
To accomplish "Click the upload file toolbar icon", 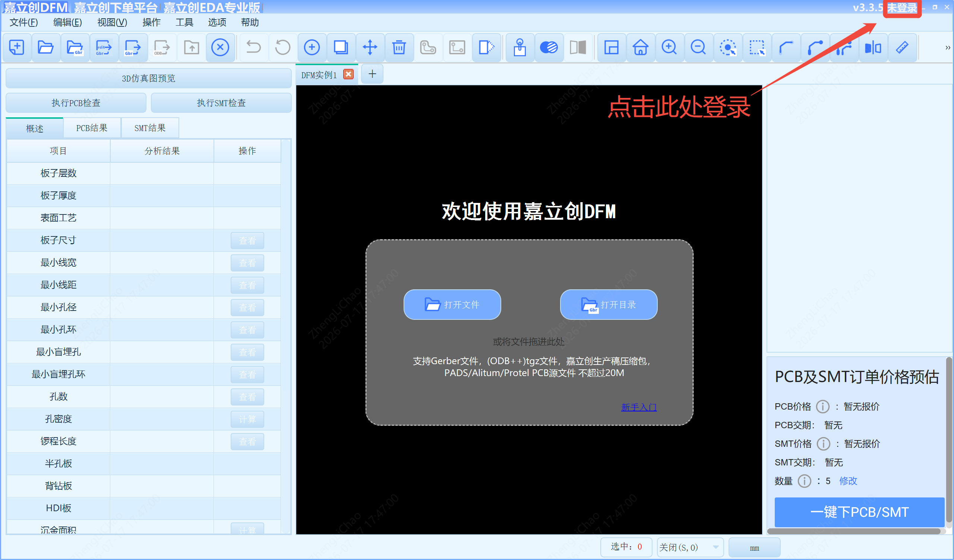I will click(x=191, y=48).
